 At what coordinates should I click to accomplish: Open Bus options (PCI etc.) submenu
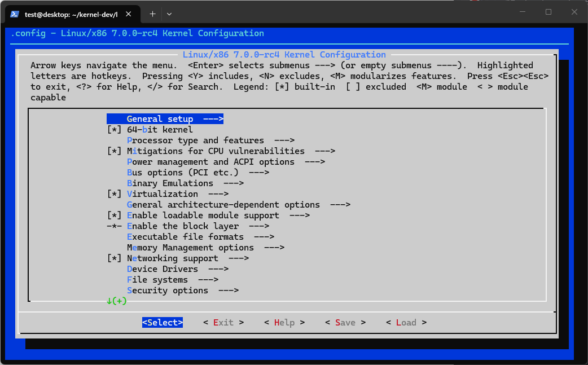pyautogui.click(x=198, y=173)
